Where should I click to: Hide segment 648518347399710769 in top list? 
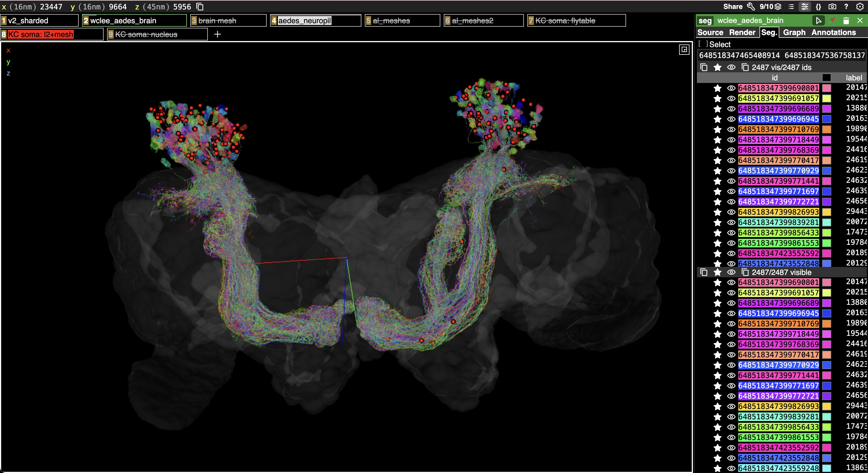pyautogui.click(x=731, y=130)
